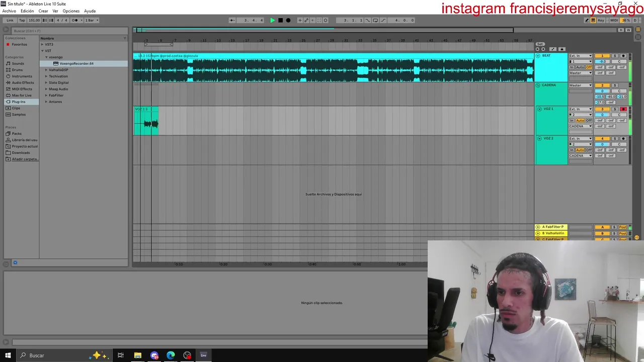Fold the VOZ 1 track

click(x=539, y=109)
